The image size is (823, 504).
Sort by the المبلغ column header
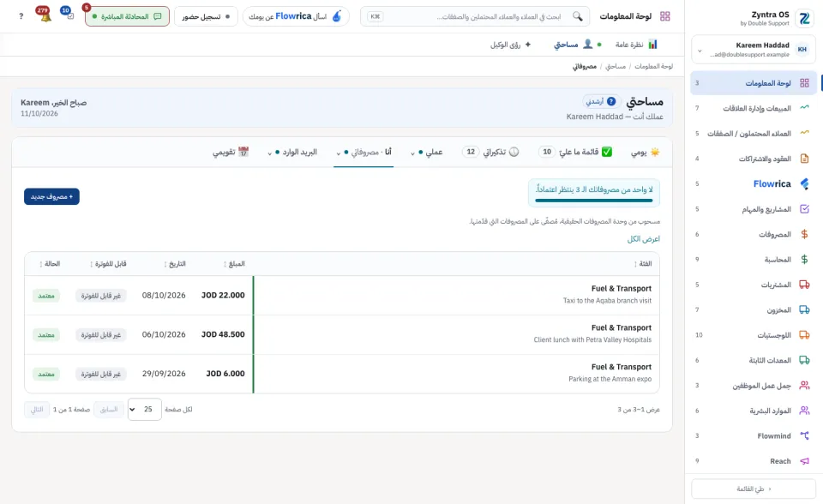(234, 263)
